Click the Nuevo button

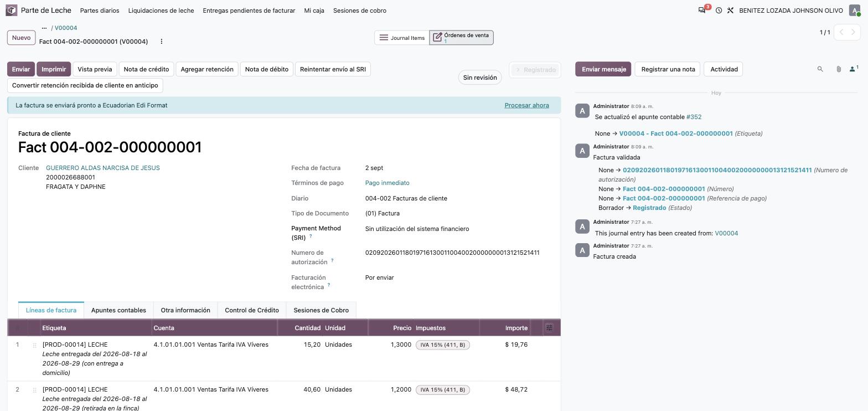[21, 38]
